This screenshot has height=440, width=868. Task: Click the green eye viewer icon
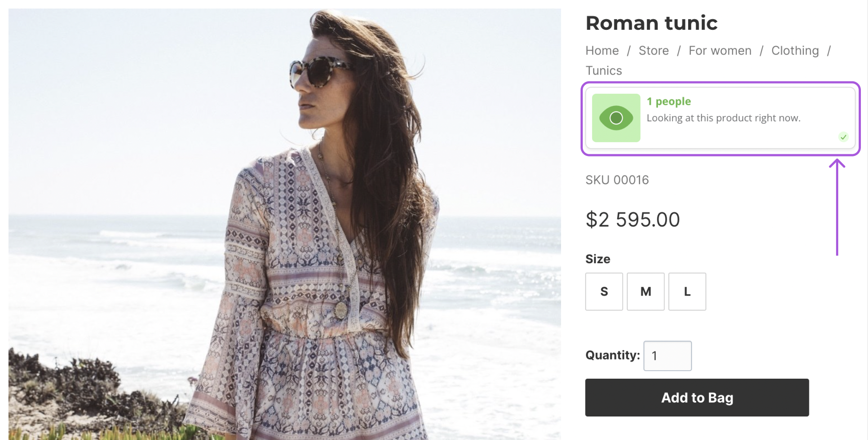click(x=616, y=118)
